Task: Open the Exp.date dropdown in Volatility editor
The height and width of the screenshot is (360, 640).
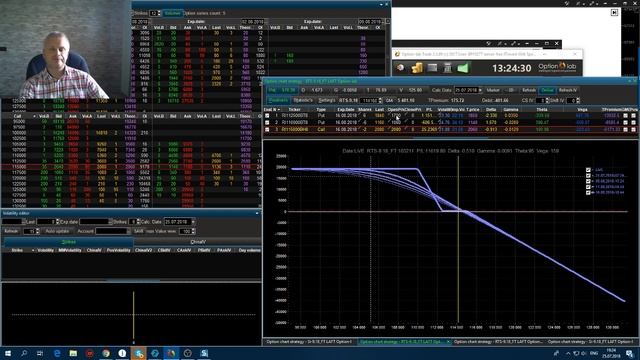Action: (x=110, y=222)
